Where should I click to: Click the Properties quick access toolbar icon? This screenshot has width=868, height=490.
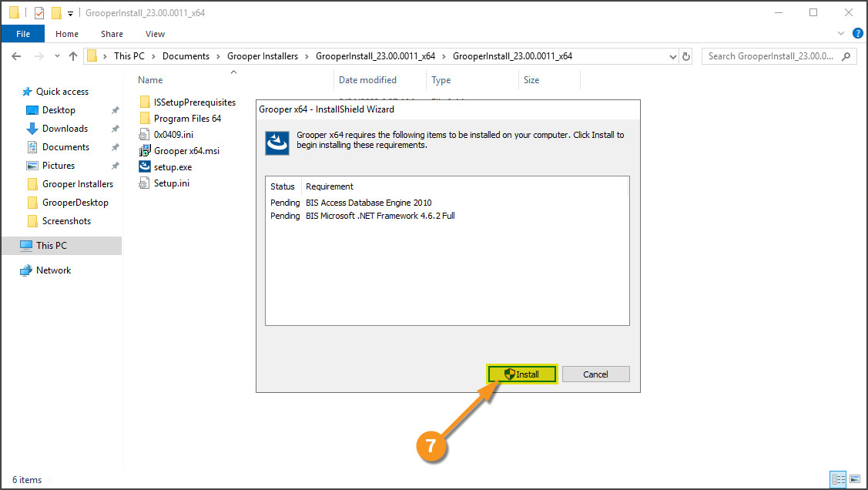(x=39, y=12)
